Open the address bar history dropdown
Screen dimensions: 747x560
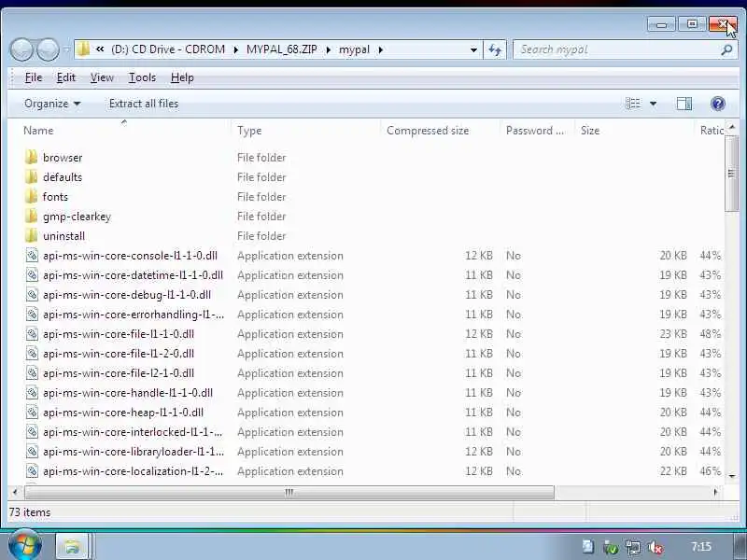click(x=473, y=49)
